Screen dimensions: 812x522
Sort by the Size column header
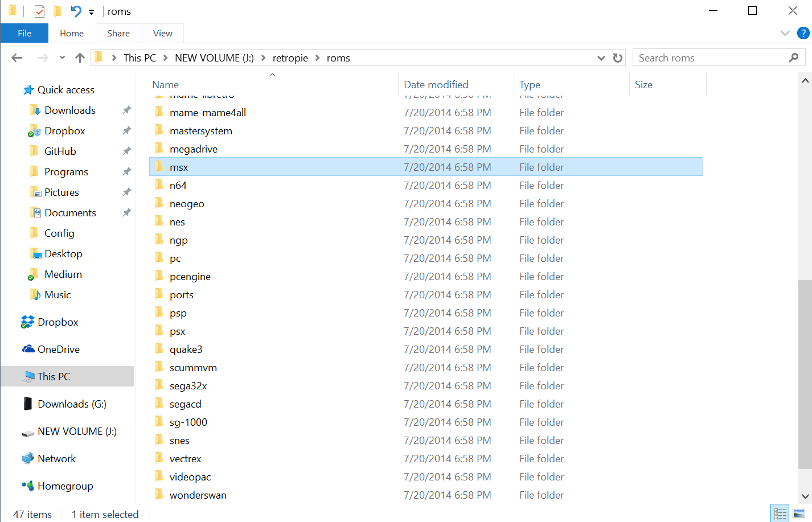click(x=643, y=85)
